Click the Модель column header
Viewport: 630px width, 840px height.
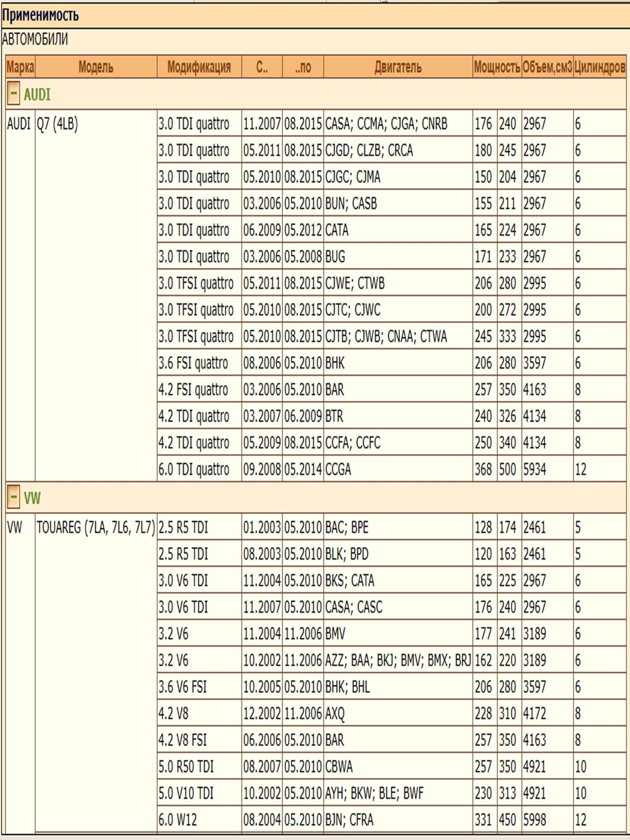click(96, 68)
